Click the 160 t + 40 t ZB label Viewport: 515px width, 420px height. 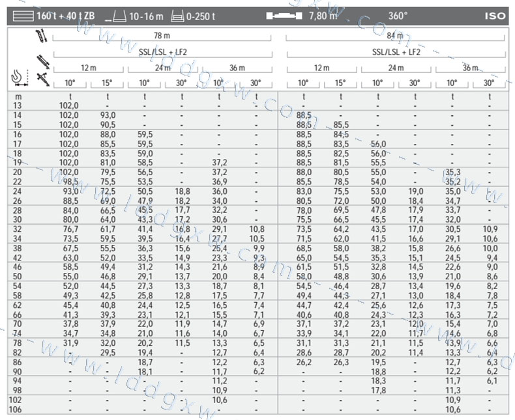[x=66, y=16]
